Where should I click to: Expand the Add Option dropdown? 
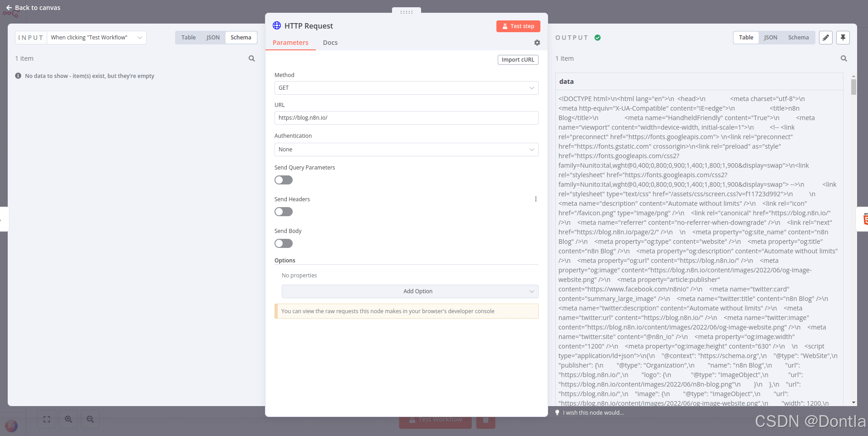[x=410, y=291]
